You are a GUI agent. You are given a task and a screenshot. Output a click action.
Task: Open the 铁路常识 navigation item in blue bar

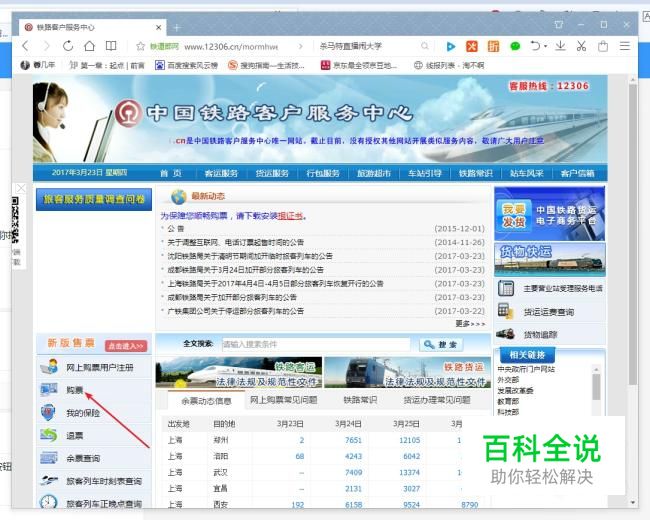475,173
